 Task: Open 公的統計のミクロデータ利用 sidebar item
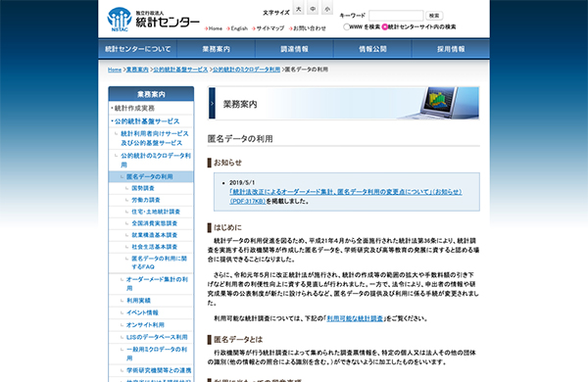point(156,160)
